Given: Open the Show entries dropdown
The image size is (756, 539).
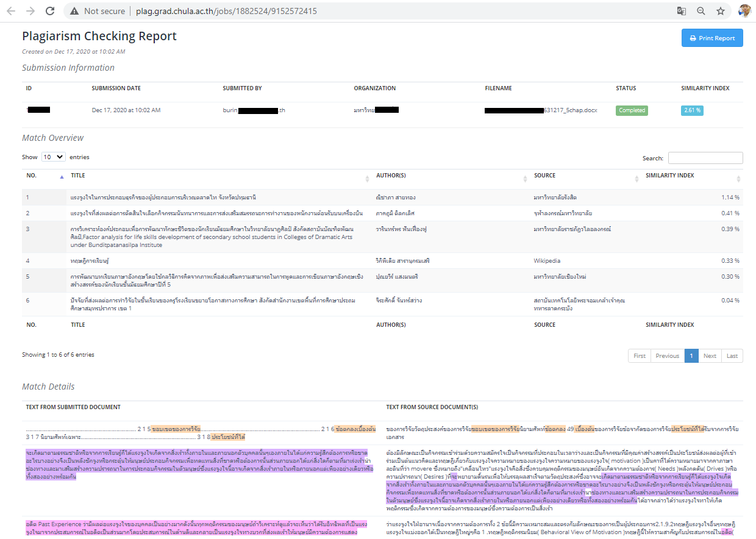Looking at the screenshot, I should (x=53, y=157).
